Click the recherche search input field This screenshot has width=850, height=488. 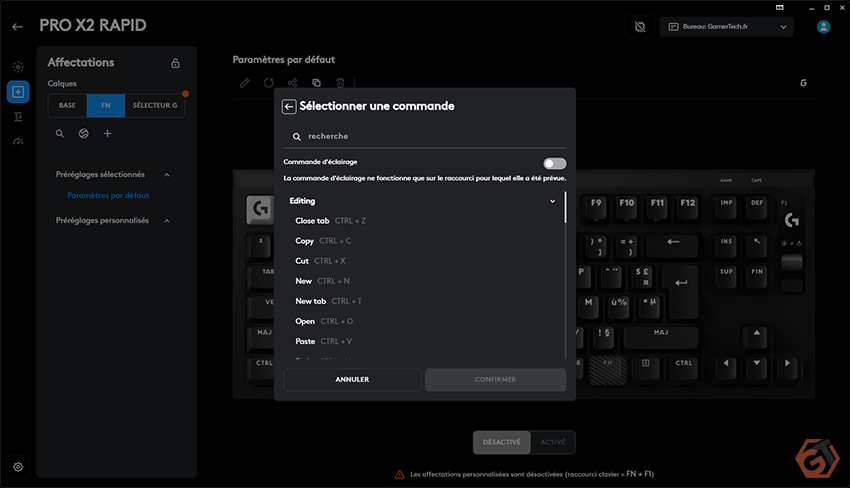[424, 137]
